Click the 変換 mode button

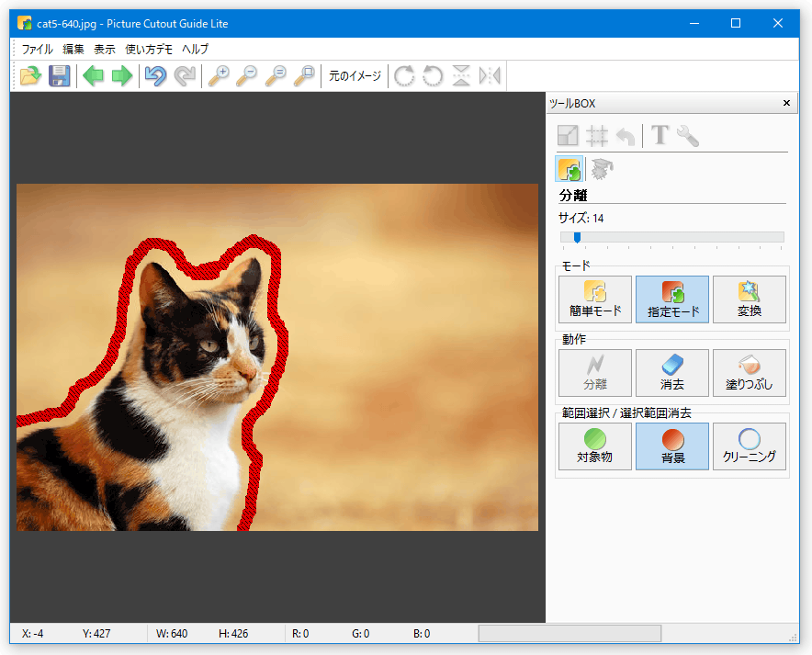(x=750, y=299)
